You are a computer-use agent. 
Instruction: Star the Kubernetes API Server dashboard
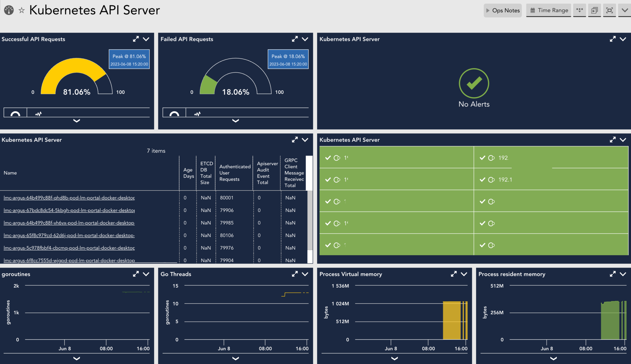click(21, 10)
